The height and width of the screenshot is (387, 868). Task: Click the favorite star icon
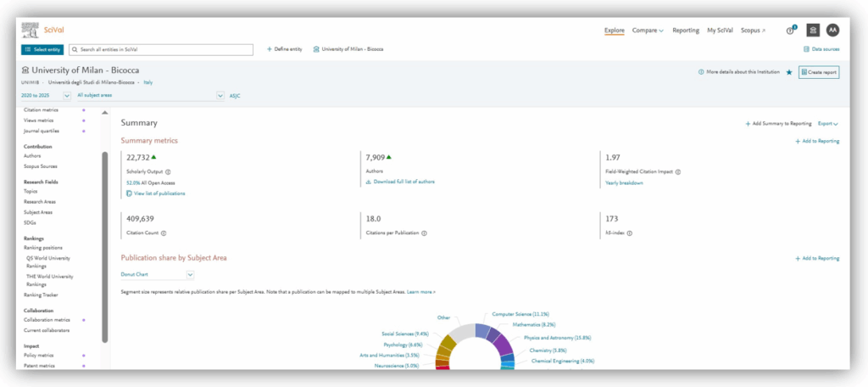[x=789, y=72]
